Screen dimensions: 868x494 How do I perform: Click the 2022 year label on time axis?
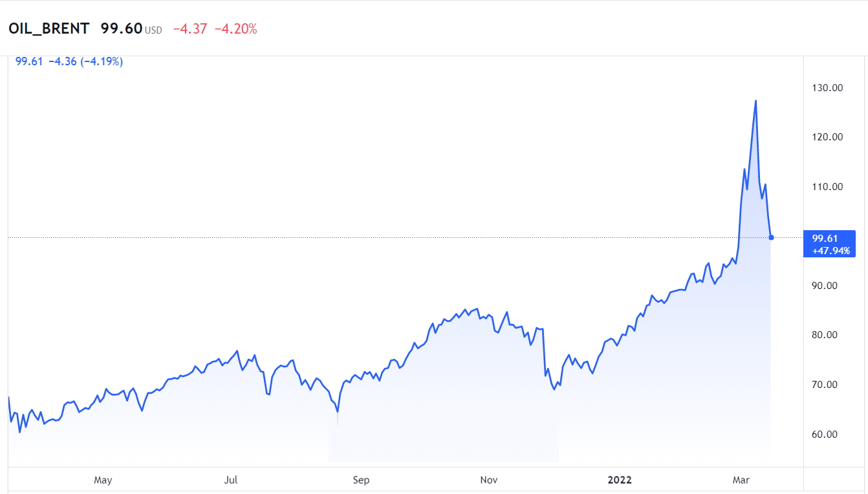[620, 480]
